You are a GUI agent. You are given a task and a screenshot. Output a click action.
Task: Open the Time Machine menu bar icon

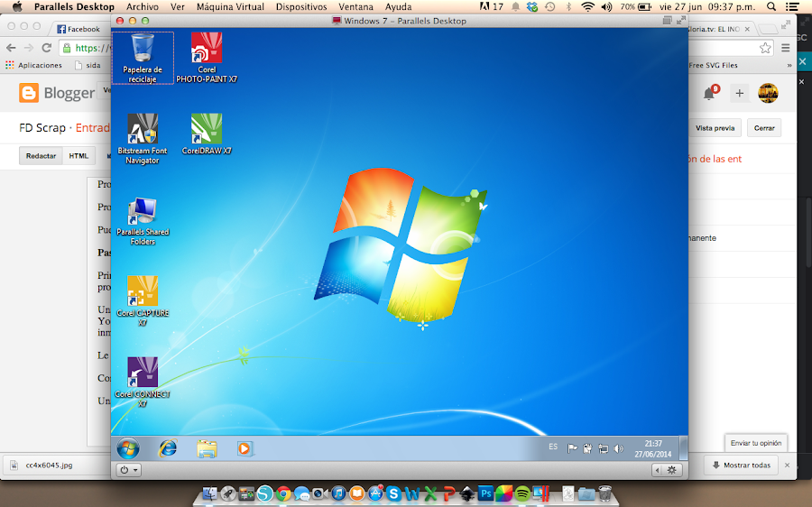click(550, 6)
